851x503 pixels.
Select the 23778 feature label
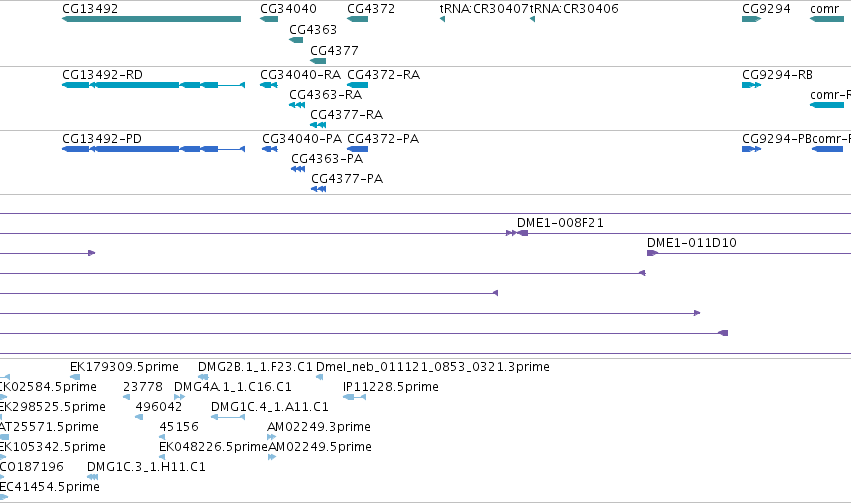point(143,386)
